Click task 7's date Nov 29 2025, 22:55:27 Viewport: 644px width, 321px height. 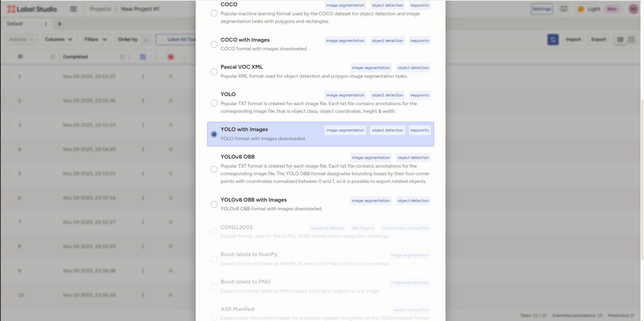coord(89,222)
